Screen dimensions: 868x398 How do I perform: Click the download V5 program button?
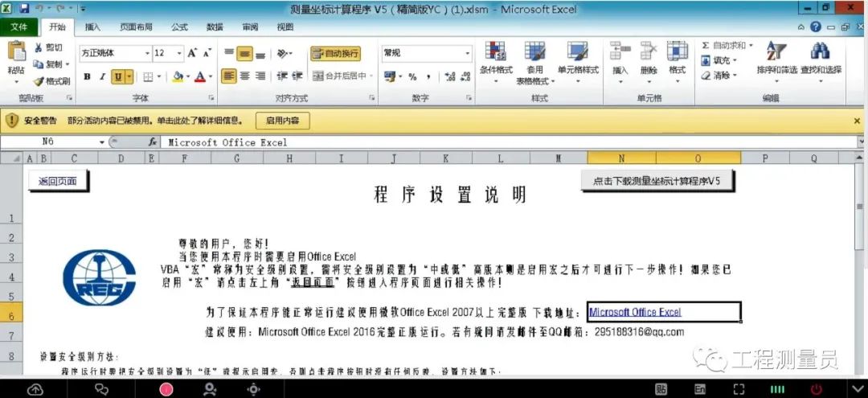(657, 181)
